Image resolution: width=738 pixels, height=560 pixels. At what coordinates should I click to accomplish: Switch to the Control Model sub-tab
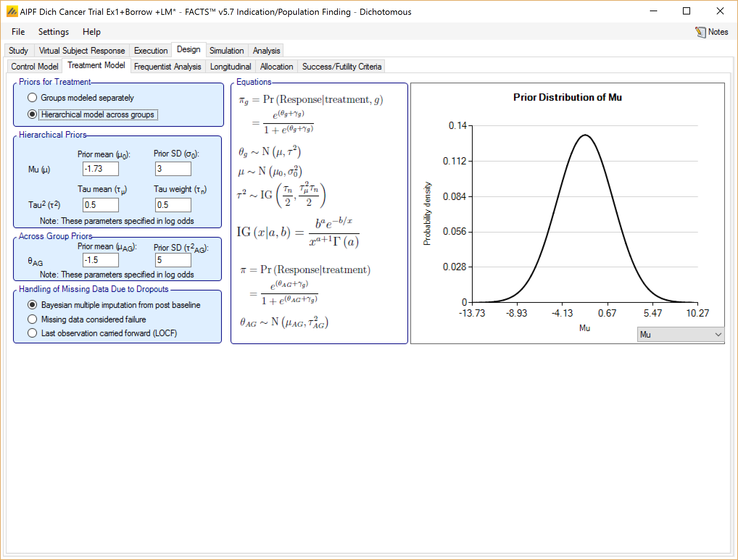click(34, 67)
